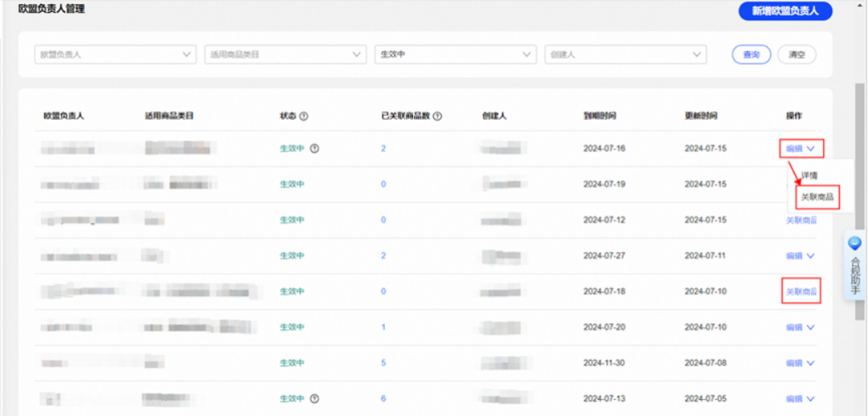The image size is (868, 416).
Task: Click the status help icon in the 2024-07-16 row
Action: coord(314,148)
